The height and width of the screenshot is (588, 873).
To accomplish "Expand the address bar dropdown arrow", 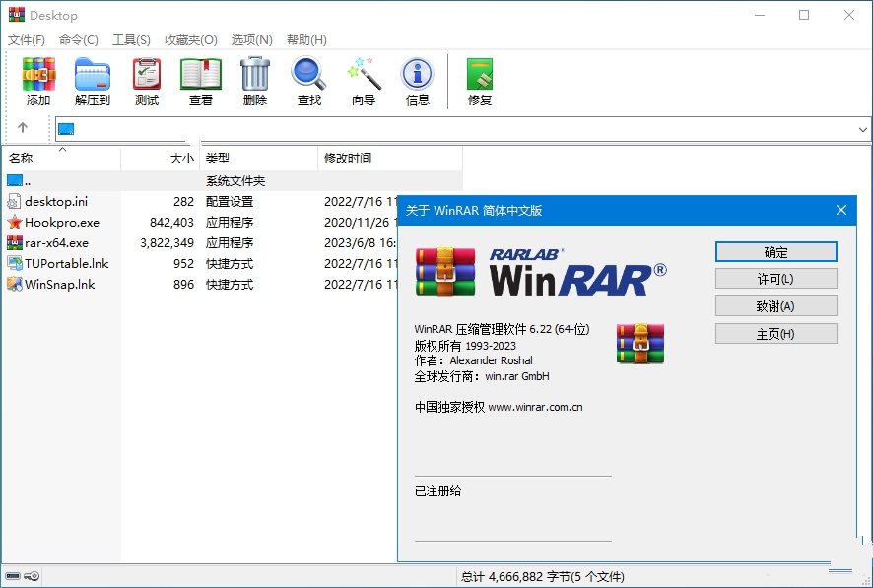I will click(862, 130).
